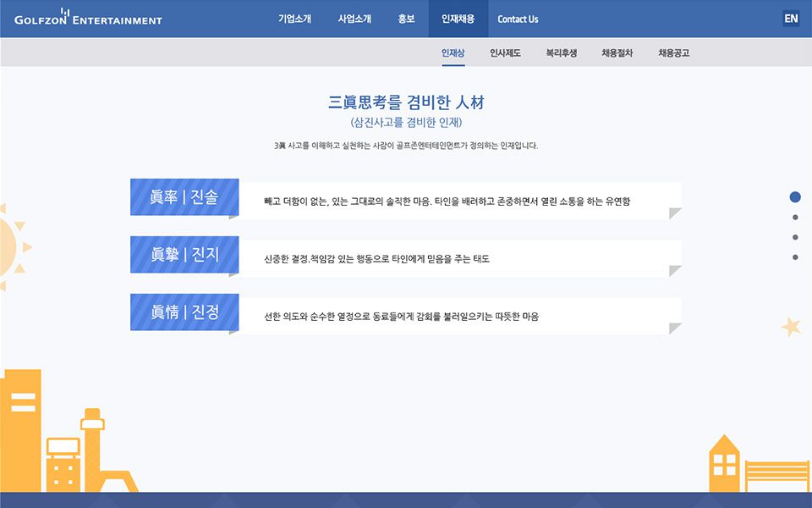Switch to the 채용절차 sub-tab

click(617, 52)
